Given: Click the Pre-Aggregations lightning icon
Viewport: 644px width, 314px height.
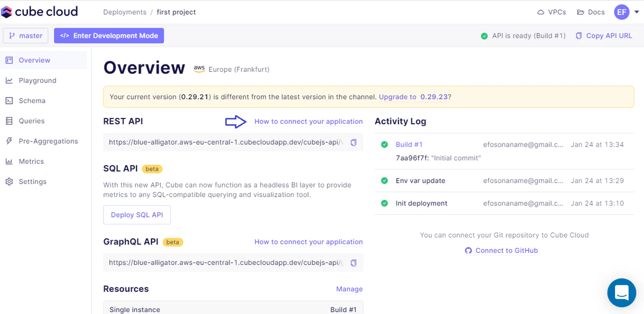Looking at the screenshot, I should tap(9, 141).
